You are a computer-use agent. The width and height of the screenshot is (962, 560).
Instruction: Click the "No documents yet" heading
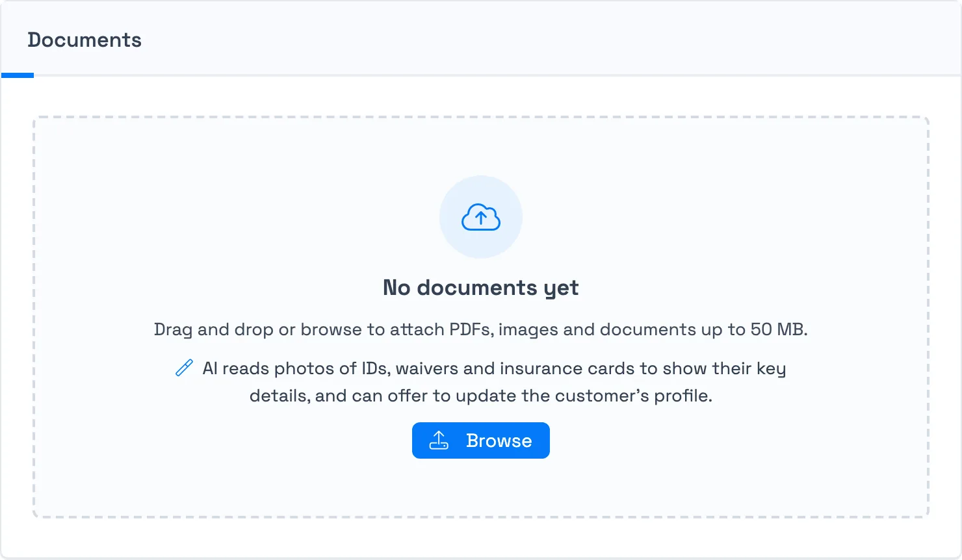coord(481,288)
